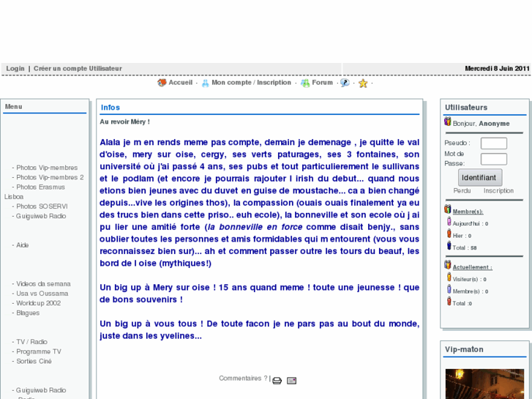This screenshot has height=399, width=532.
Task: Click the icon beside Bonjour Anonyme
Action: click(x=448, y=122)
